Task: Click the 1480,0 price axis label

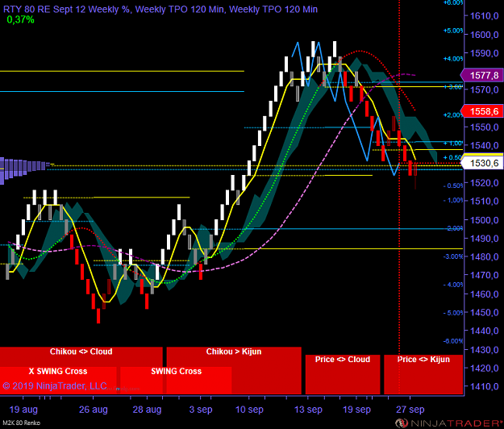Action: tap(484, 256)
